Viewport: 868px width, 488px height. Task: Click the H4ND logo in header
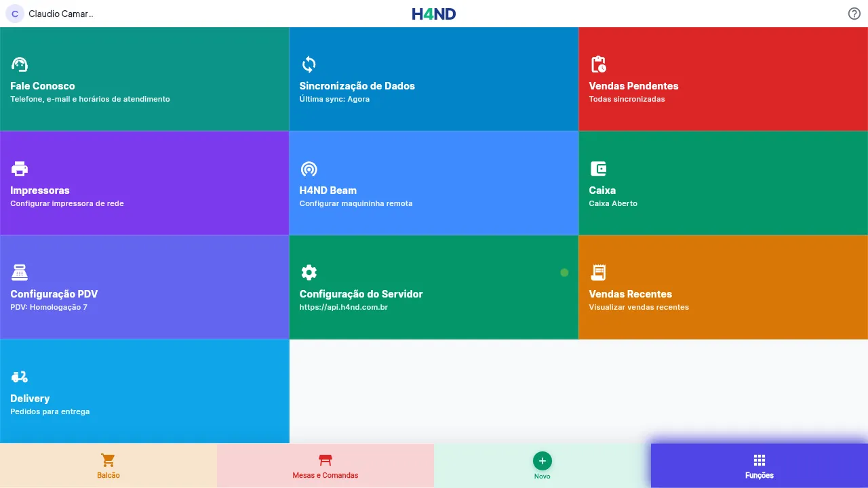[434, 14]
